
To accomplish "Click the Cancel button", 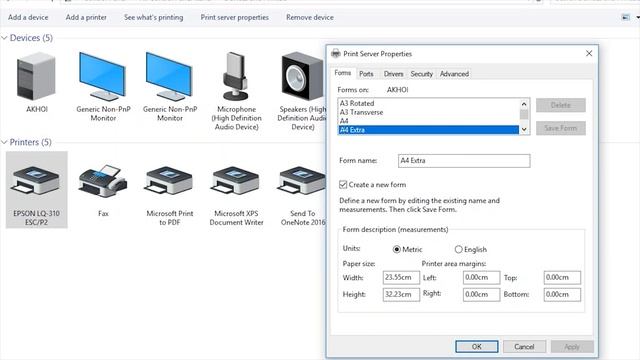I will [524, 347].
